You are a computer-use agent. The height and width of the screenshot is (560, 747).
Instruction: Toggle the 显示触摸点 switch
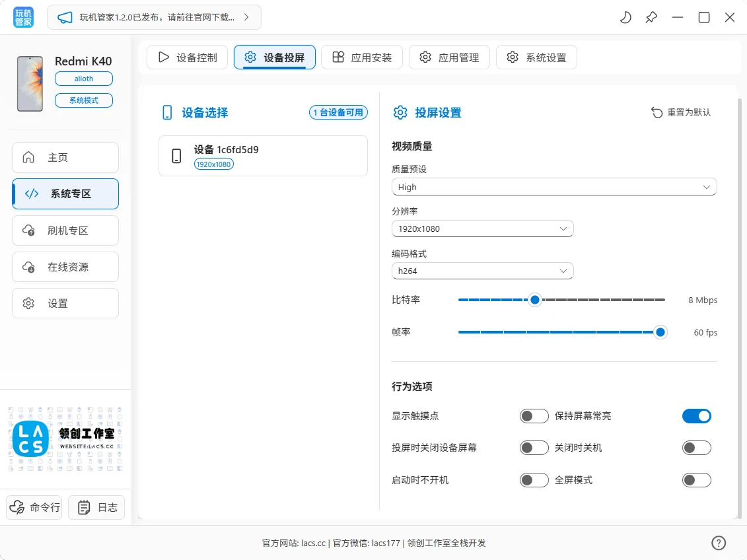point(534,416)
